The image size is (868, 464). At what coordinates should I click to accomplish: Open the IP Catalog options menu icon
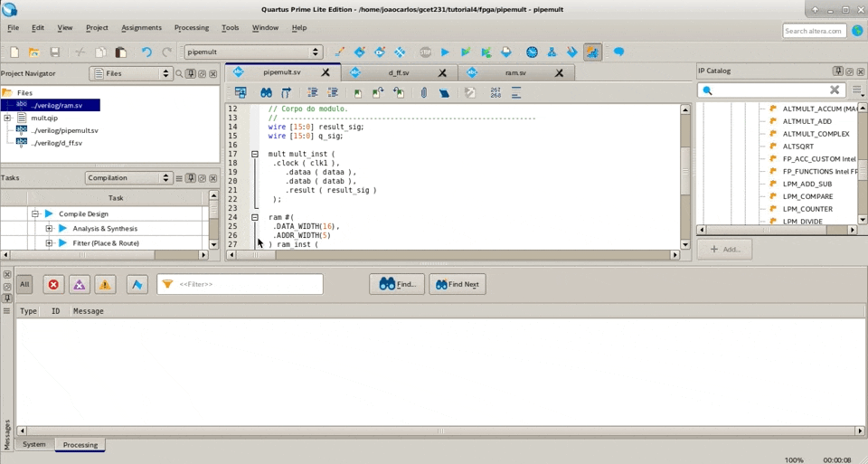click(857, 90)
